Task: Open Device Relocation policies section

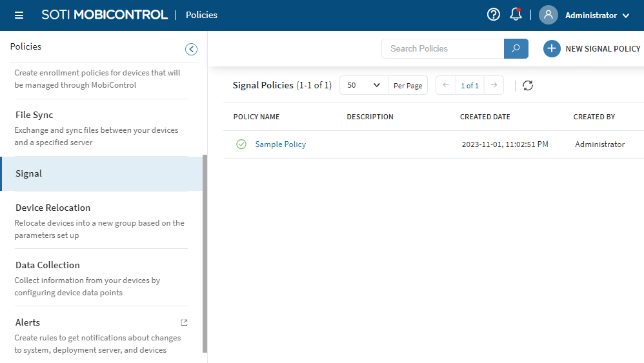Action: tap(52, 208)
